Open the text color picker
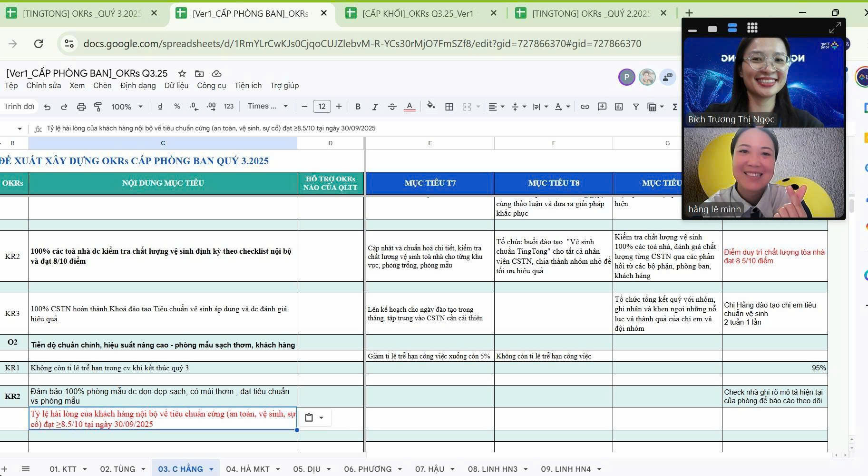This screenshot has width=868, height=476. pos(409,107)
